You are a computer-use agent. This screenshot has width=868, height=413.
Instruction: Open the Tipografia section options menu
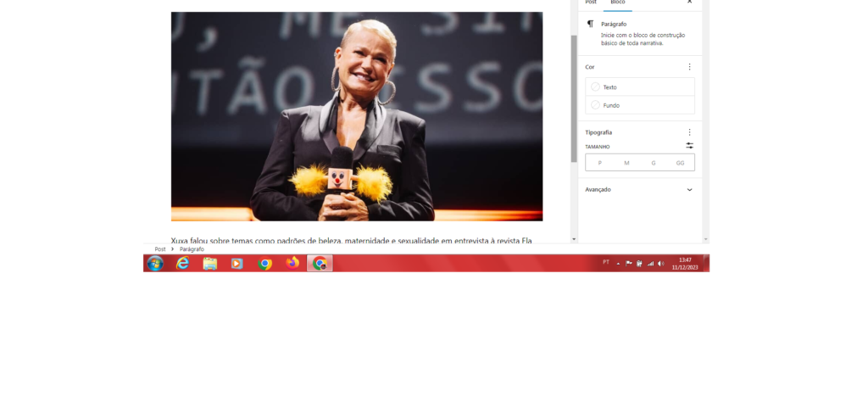689,132
